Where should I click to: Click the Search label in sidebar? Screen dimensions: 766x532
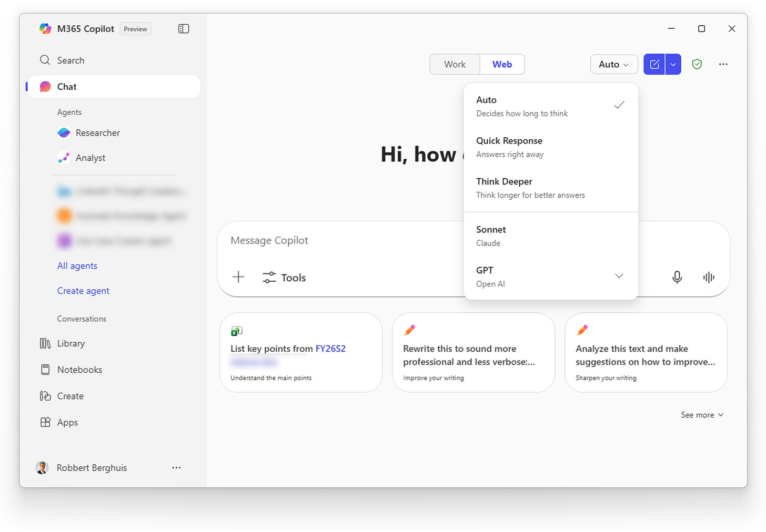point(70,60)
